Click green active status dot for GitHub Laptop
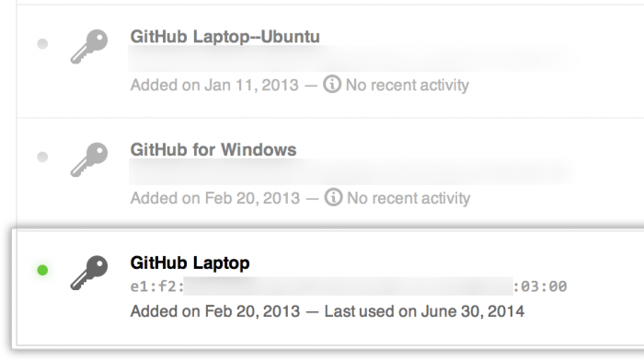Screen dimensions: 644x362 coord(42,270)
